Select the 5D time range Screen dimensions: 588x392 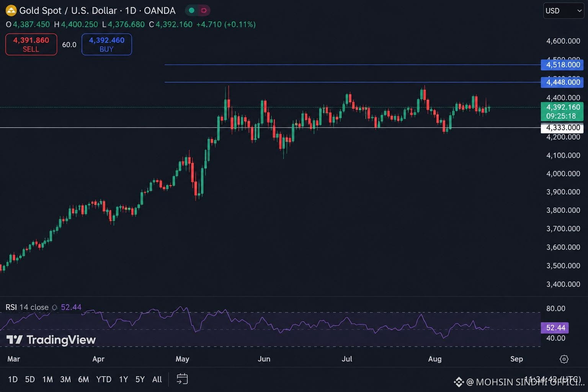pyautogui.click(x=30, y=379)
